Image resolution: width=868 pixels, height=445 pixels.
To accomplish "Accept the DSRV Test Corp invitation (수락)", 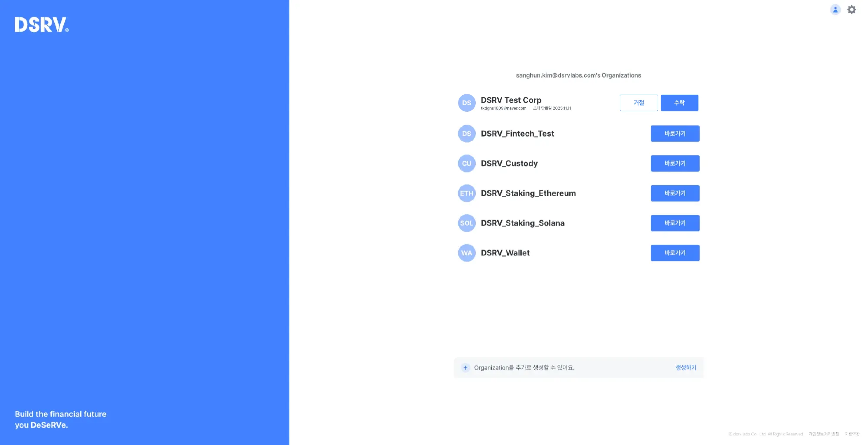I will click(x=679, y=103).
